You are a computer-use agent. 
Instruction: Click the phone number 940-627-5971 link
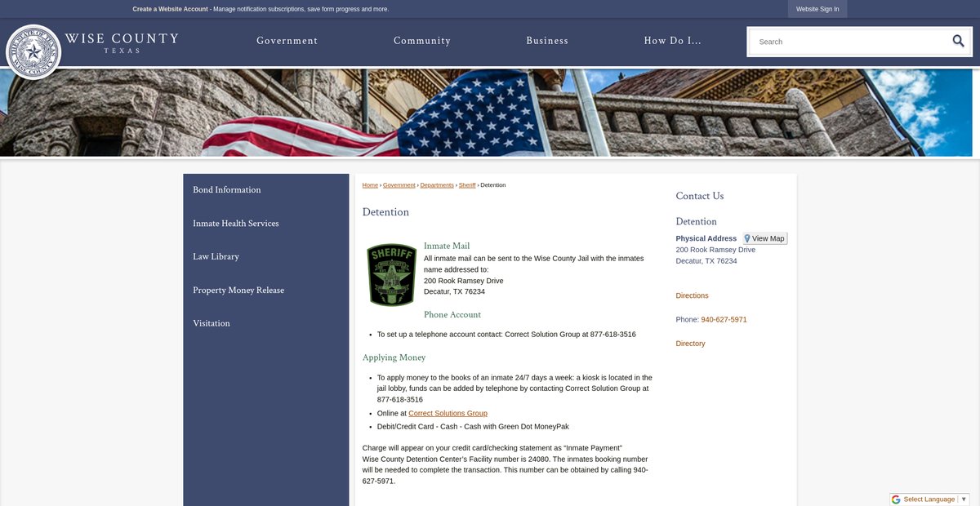[x=724, y=320]
